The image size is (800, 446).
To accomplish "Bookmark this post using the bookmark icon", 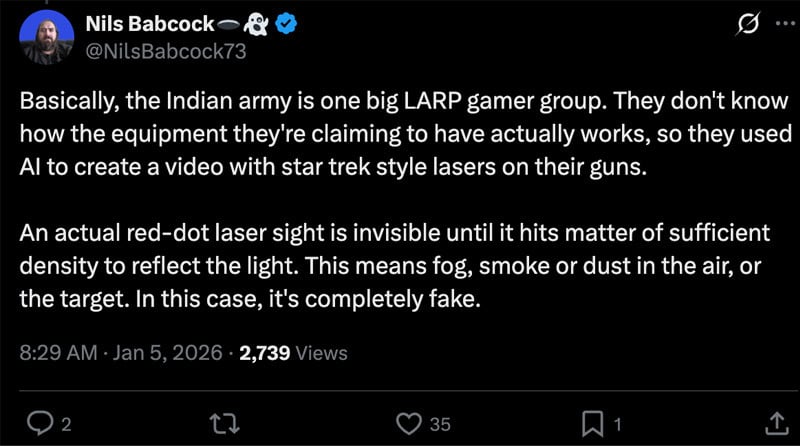I will tap(593, 424).
